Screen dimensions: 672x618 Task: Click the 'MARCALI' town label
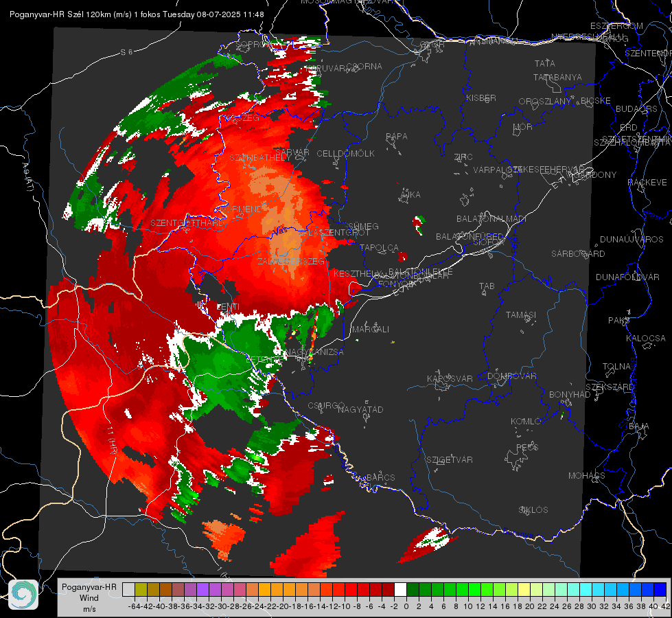click(x=370, y=330)
